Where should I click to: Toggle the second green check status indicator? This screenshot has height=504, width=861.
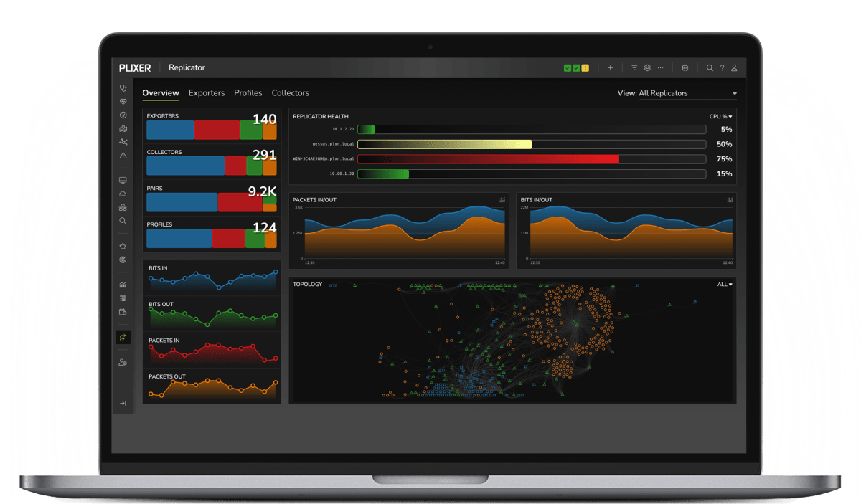point(576,67)
